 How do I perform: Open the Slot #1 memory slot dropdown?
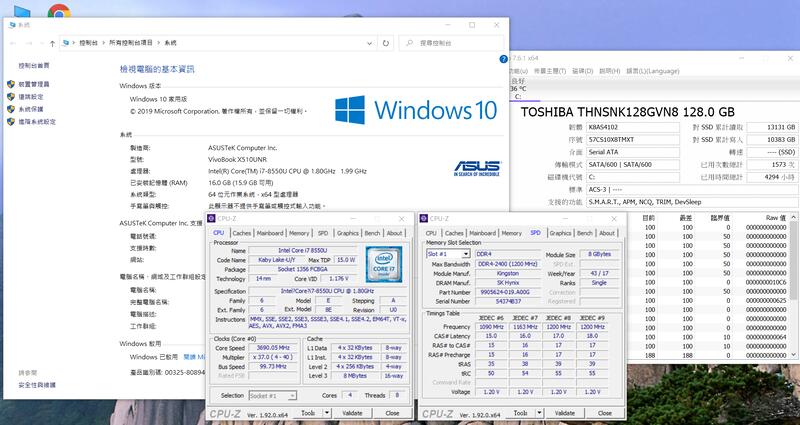tap(466, 254)
